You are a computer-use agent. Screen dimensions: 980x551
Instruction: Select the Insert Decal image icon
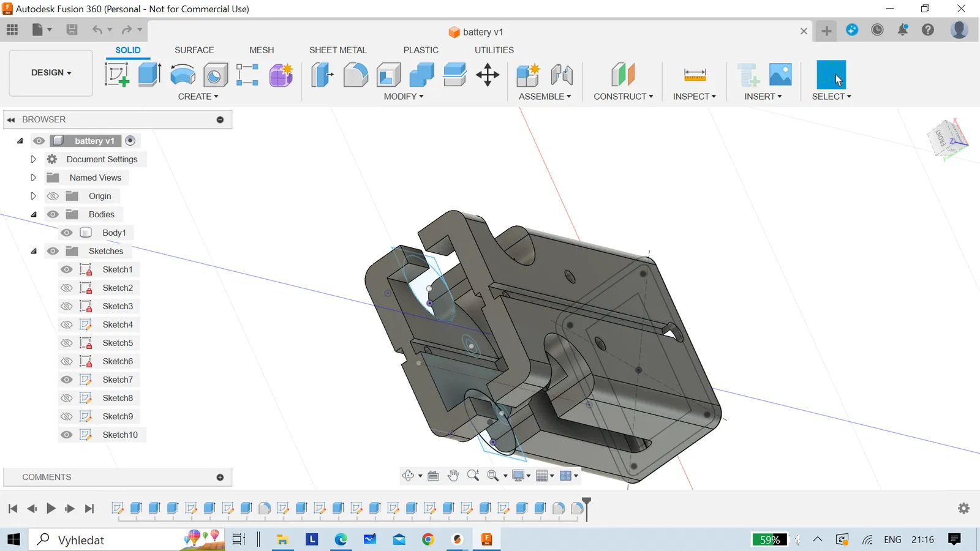pyautogui.click(x=780, y=75)
